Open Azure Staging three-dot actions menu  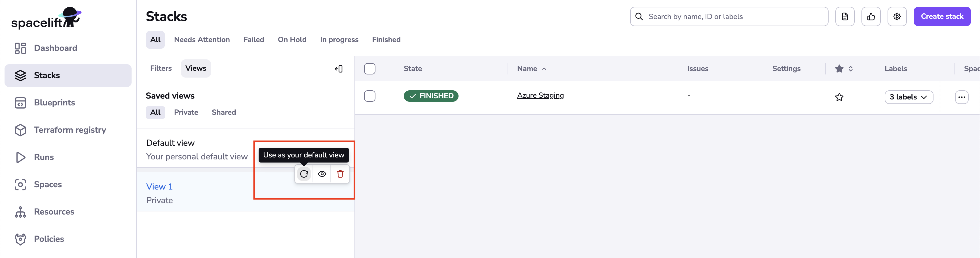(961, 97)
